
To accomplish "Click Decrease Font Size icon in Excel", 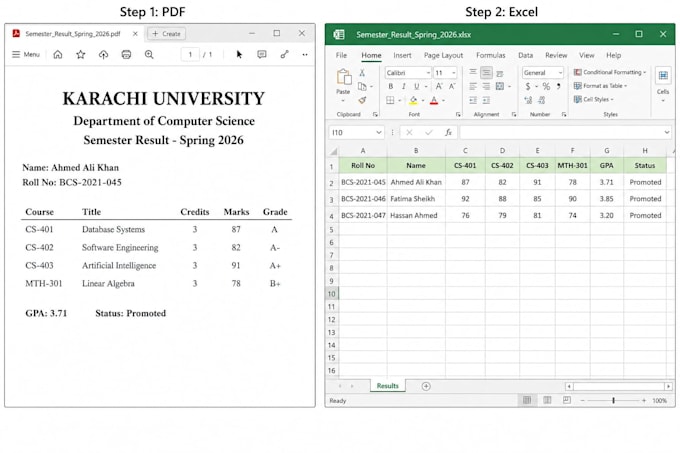I will (452, 86).
